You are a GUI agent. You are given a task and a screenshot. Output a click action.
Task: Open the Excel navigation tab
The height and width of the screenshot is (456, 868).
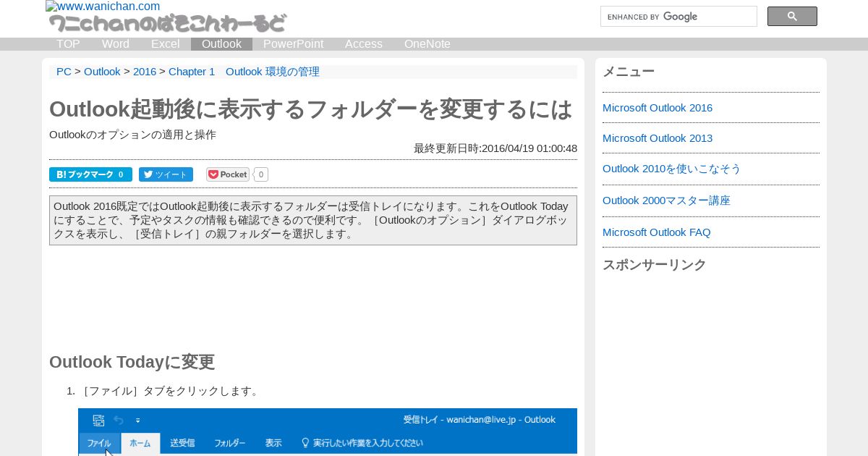(x=165, y=44)
